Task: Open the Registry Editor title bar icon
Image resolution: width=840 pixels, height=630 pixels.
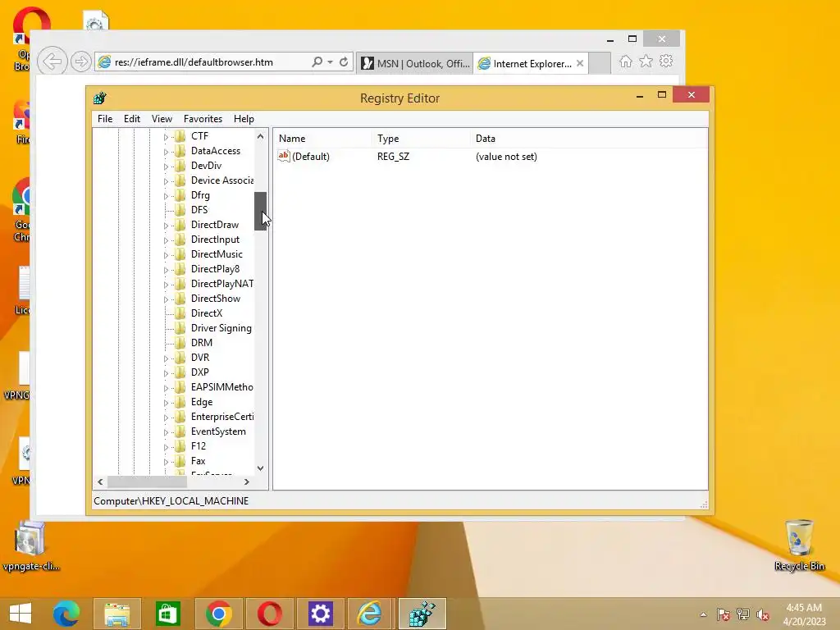Action: point(99,98)
